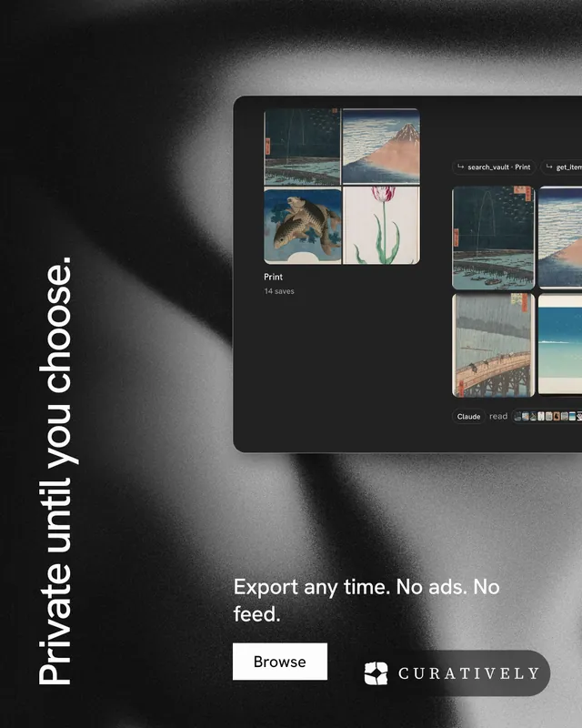Open the large fireworks print result image
The width and height of the screenshot is (582, 728).
tap(494, 238)
